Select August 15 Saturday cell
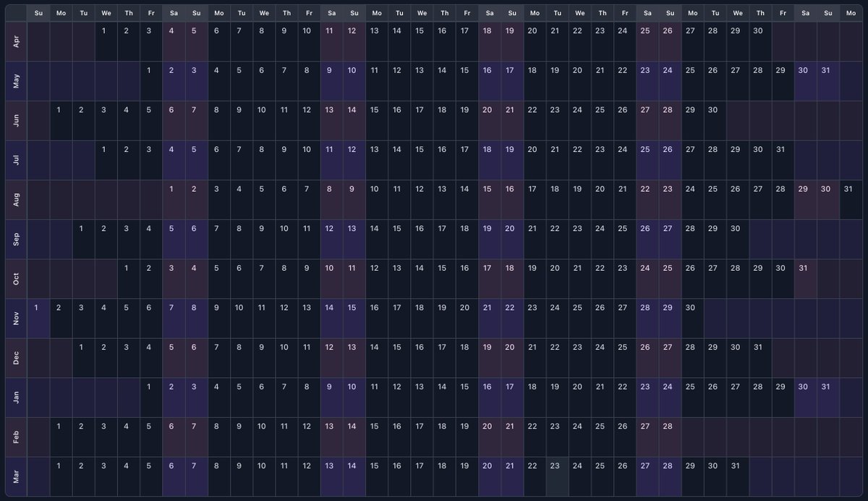The image size is (868, 501). (x=489, y=200)
